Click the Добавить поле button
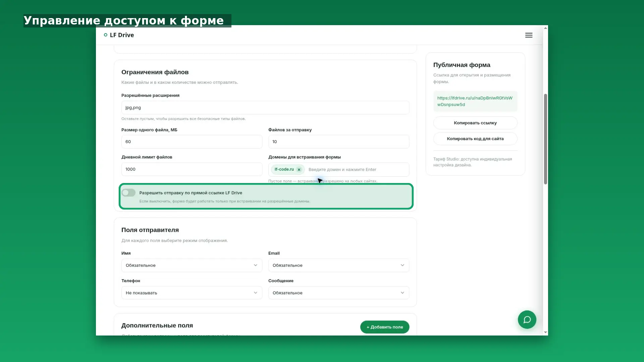This screenshot has height=362, width=644. coord(385,327)
